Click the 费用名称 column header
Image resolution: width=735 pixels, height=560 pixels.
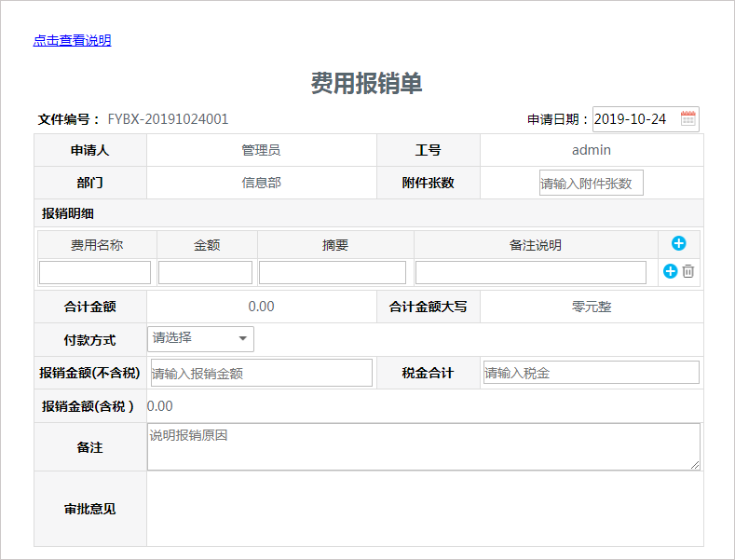[97, 245]
